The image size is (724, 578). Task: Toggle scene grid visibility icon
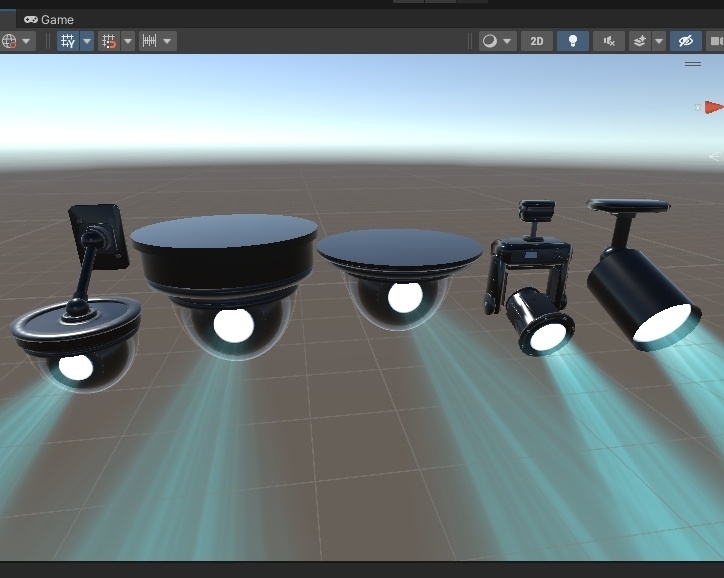[x=68, y=41]
